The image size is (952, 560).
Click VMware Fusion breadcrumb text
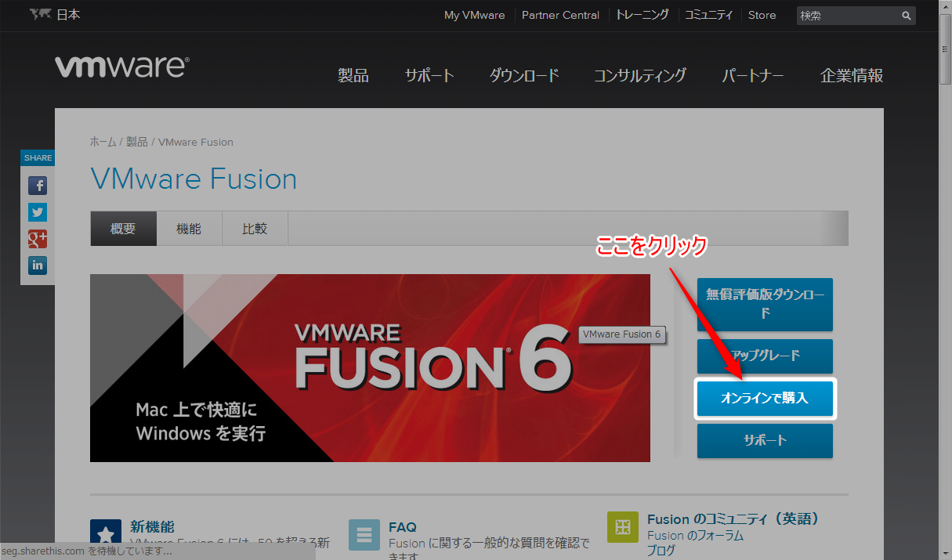click(x=196, y=142)
